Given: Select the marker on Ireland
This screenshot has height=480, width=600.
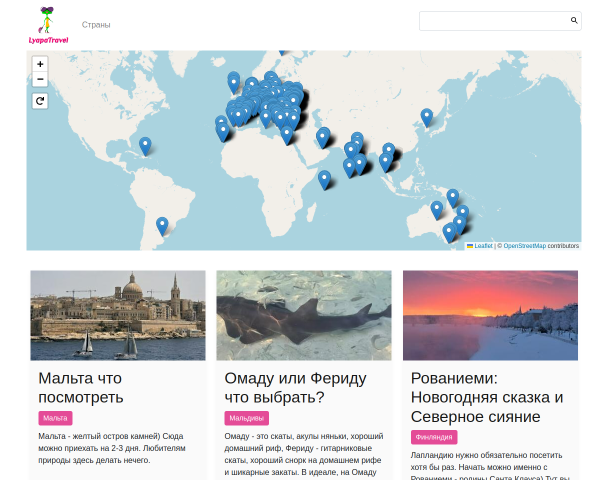Looking at the screenshot, I should [x=233, y=84].
